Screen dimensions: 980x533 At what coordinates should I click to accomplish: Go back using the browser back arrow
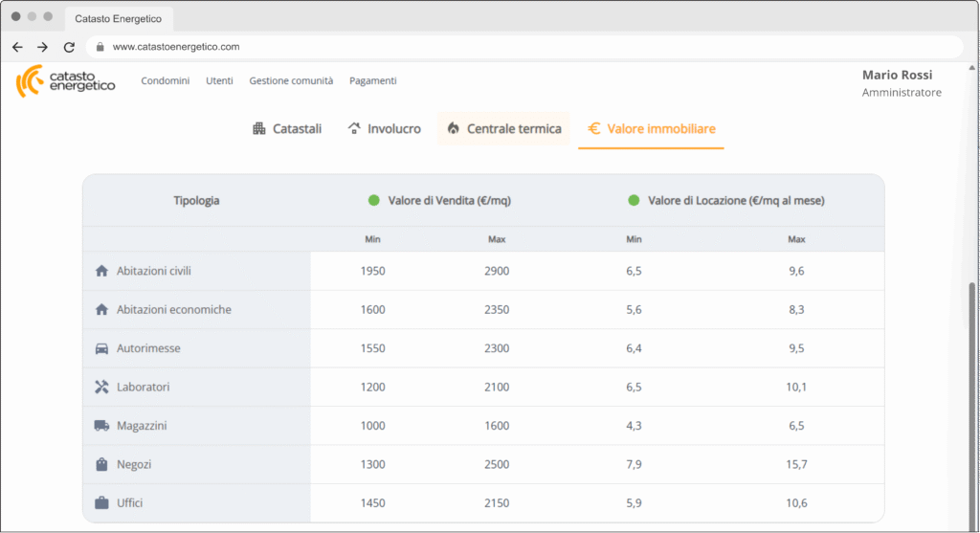click(x=17, y=47)
